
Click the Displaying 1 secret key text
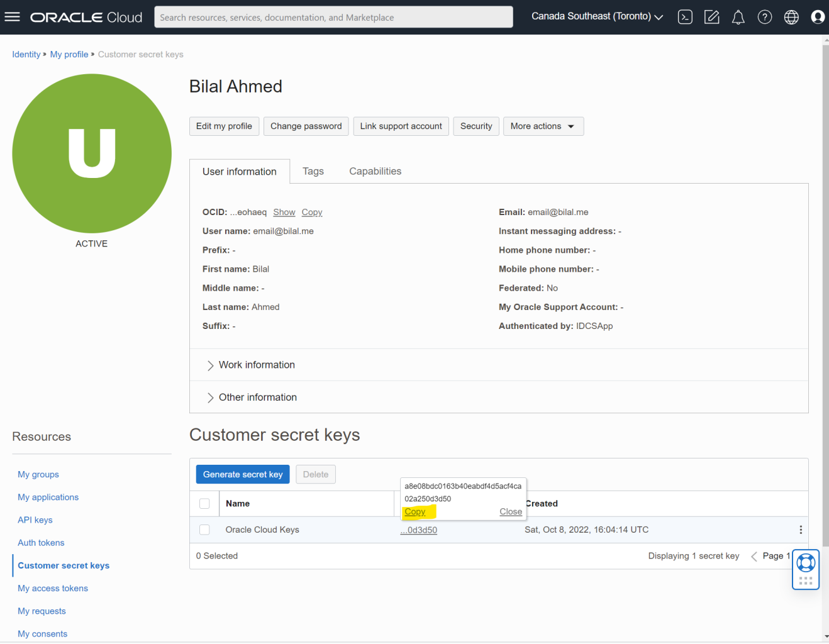click(x=694, y=556)
